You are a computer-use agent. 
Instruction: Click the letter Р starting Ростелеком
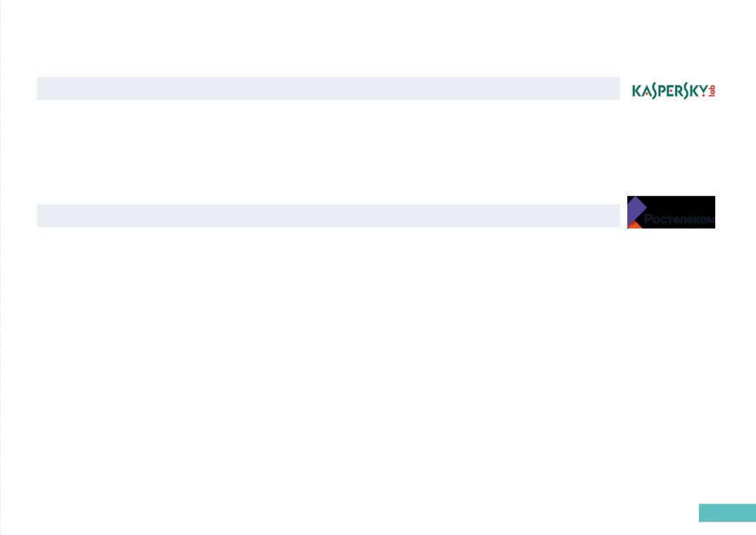648,219
